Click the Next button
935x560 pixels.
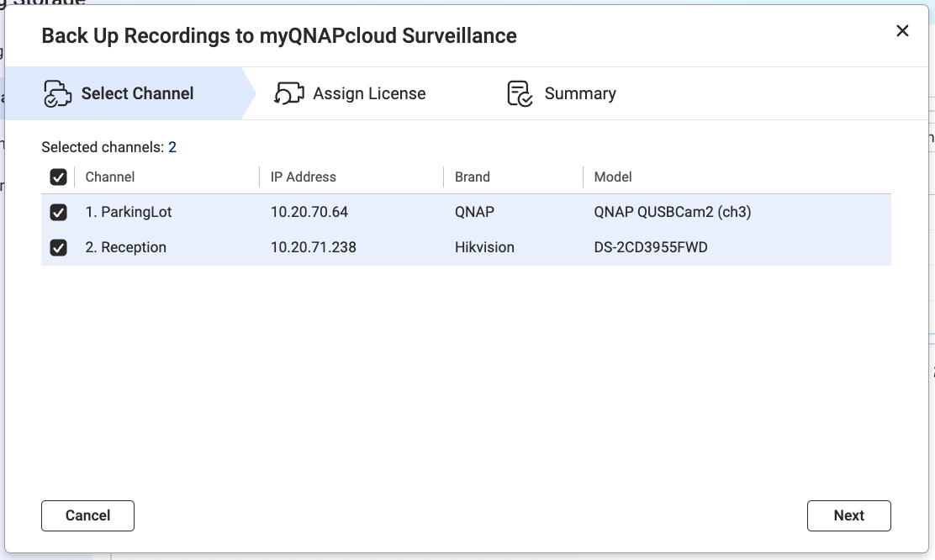(x=848, y=516)
